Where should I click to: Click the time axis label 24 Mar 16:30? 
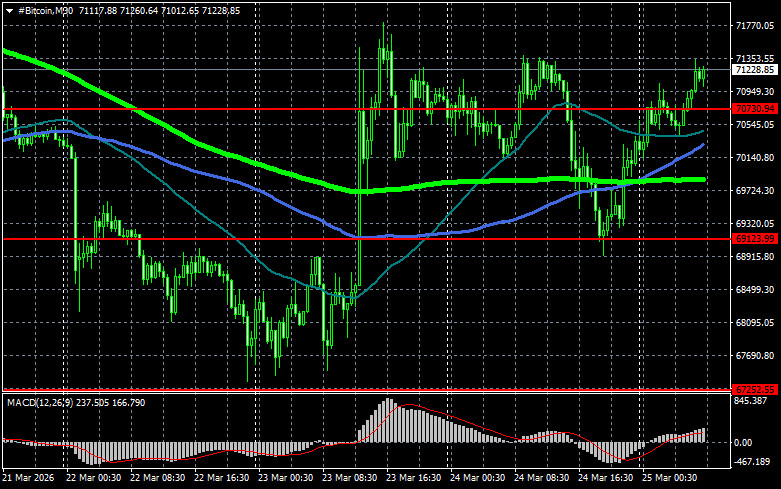(605, 478)
